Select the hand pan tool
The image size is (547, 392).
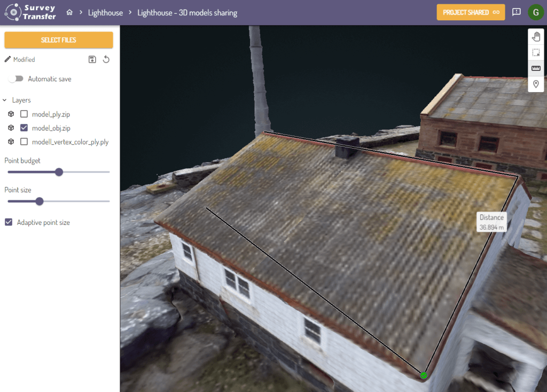click(536, 36)
